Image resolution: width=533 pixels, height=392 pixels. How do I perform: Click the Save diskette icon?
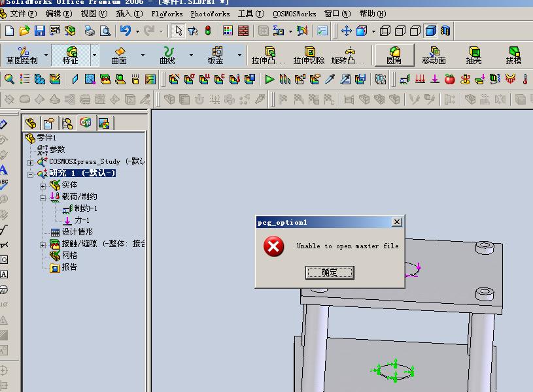tap(39, 31)
